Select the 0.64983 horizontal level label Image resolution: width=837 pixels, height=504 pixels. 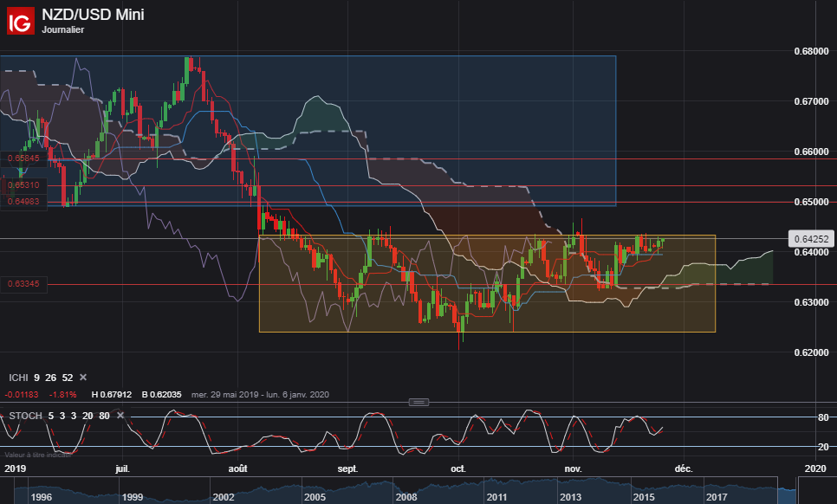point(23,201)
